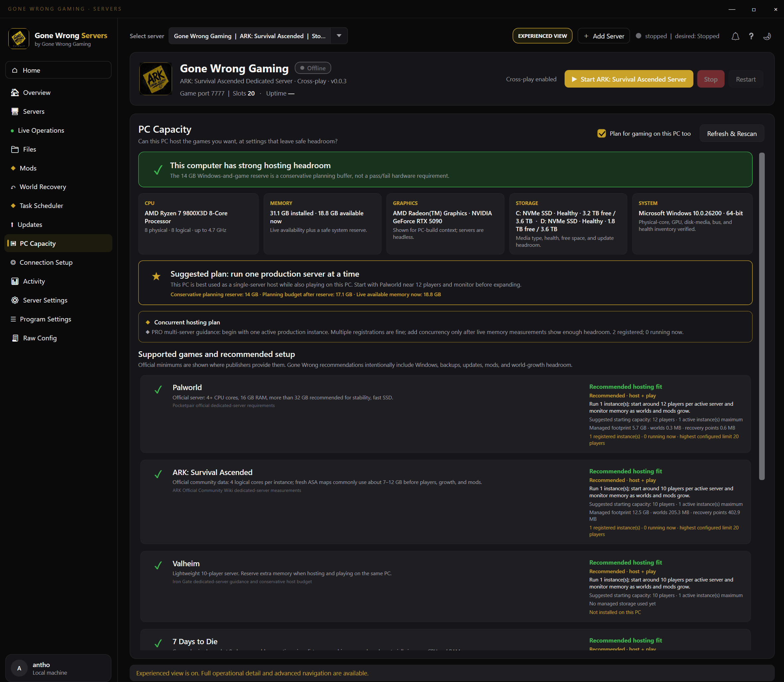Click the ARK server thumbnail image
This screenshot has width=784, height=682.
(x=155, y=79)
